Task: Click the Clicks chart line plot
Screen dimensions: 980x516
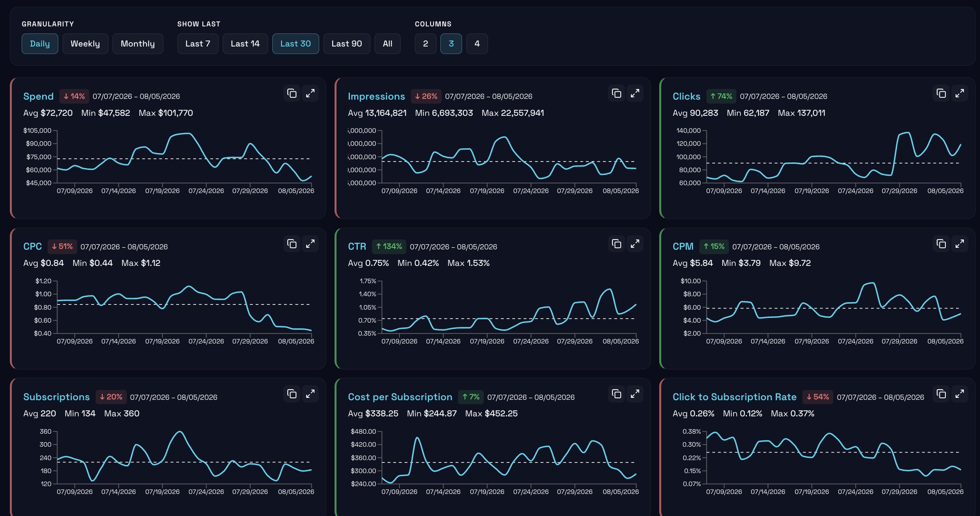Action: (834, 157)
